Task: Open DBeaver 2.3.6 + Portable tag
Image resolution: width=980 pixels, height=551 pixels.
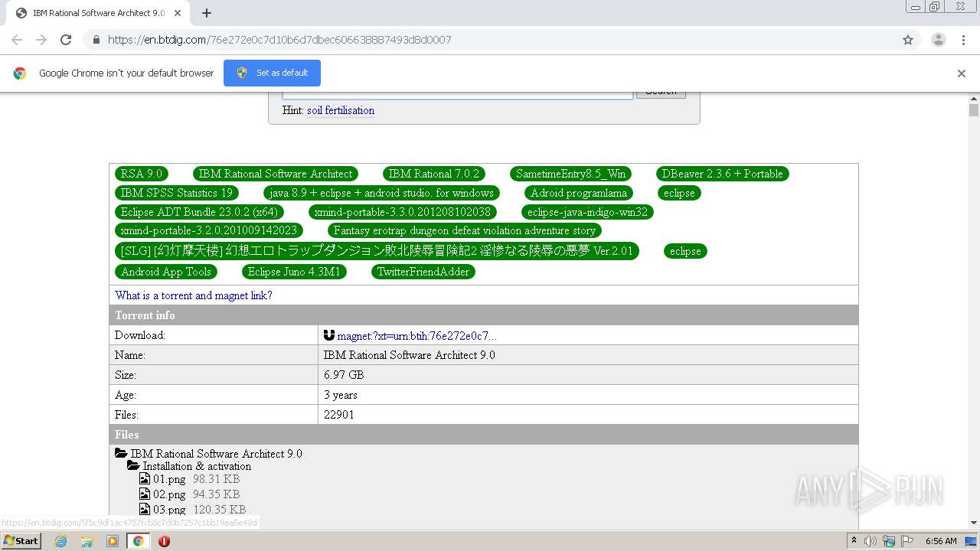Action: pyautogui.click(x=723, y=174)
